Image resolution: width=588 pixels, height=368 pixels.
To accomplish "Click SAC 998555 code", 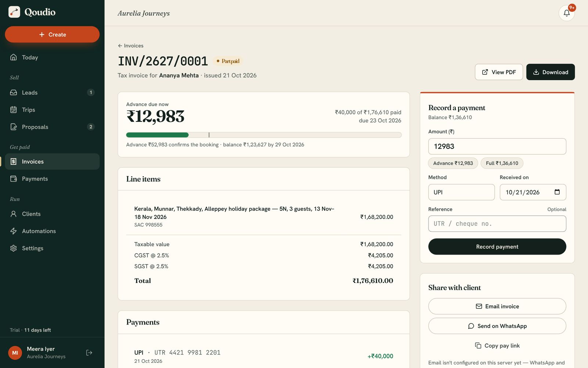I will 148,225.
